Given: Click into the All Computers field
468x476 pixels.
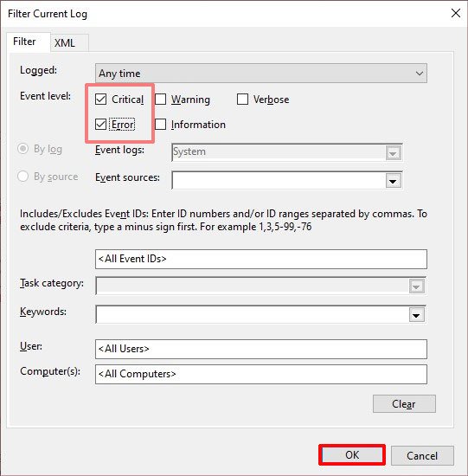Looking at the screenshot, I should point(261,374).
